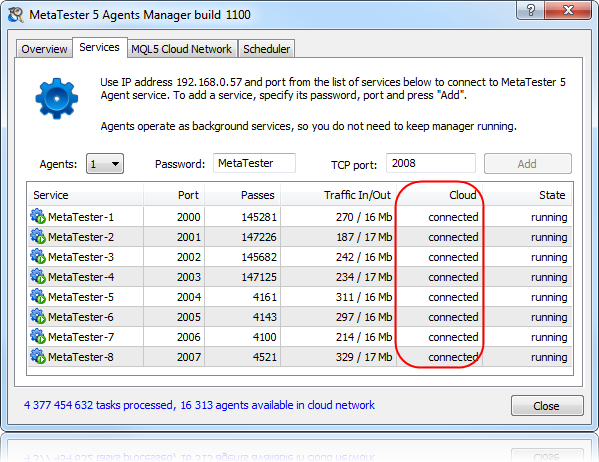599x462 pixels.
Task: Switch to the Overview tab
Action: click(44, 49)
